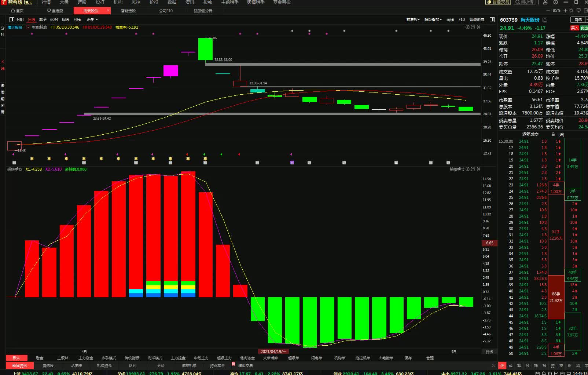The height and width of the screenshot is (375, 588).
Task: Expand the 更多 period dropdown
Action: (x=92, y=20)
